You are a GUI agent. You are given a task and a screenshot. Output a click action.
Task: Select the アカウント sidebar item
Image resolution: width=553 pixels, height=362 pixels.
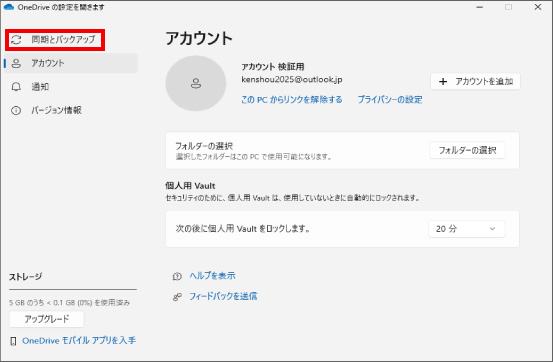coord(71,63)
